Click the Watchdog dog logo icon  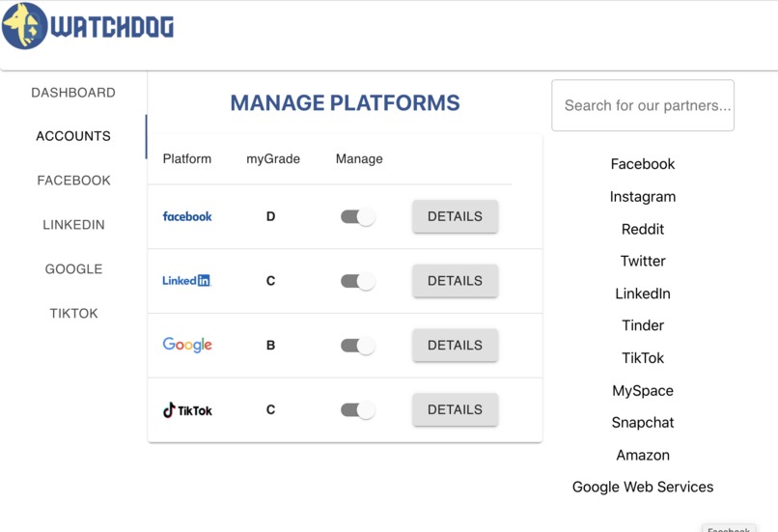pos(25,26)
